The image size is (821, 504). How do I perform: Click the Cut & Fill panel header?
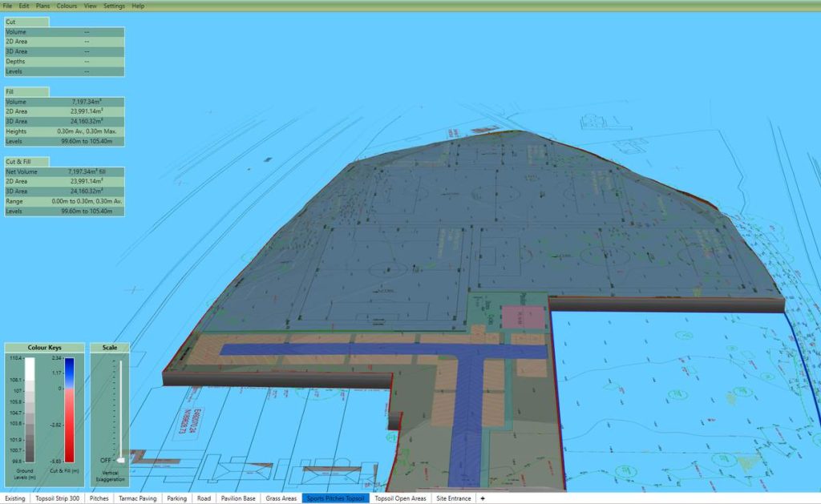[x=26, y=162]
